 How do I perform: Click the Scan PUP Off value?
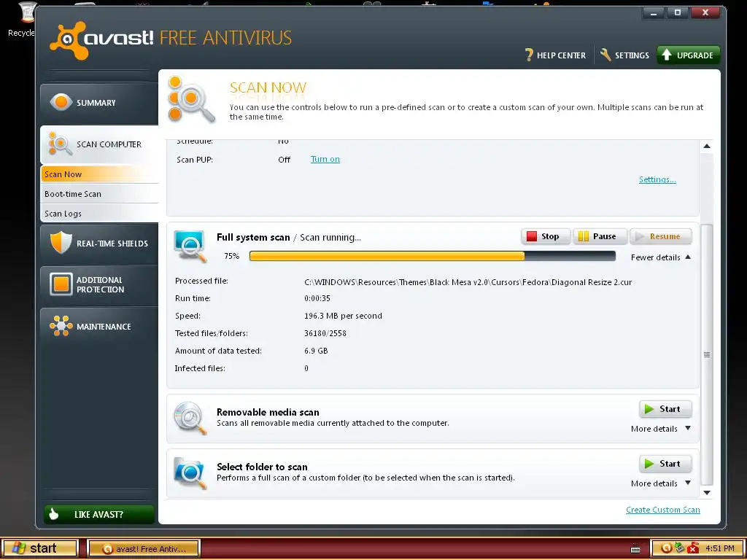284,160
